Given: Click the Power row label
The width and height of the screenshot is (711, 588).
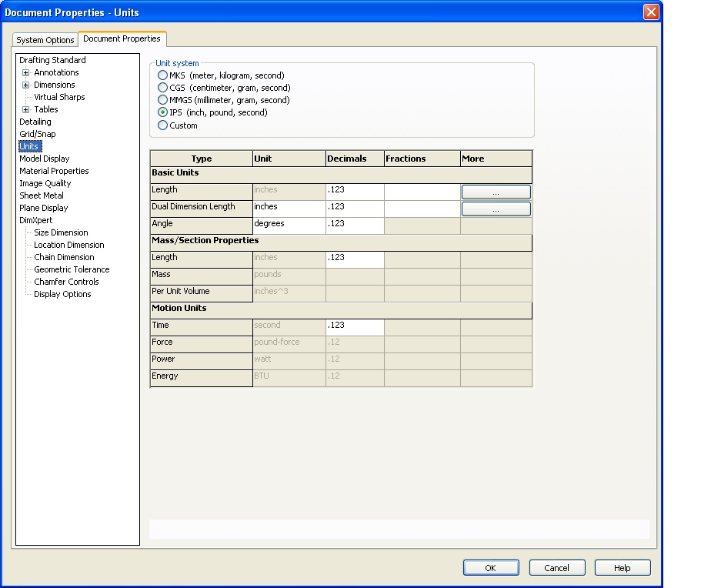Looking at the screenshot, I should (x=202, y=361).
